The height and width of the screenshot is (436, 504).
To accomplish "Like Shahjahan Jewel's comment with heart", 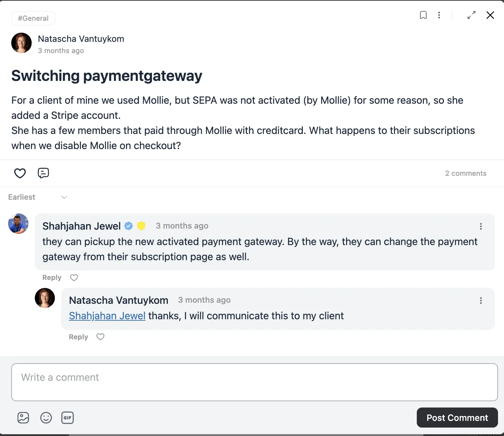I will (74, 278).
